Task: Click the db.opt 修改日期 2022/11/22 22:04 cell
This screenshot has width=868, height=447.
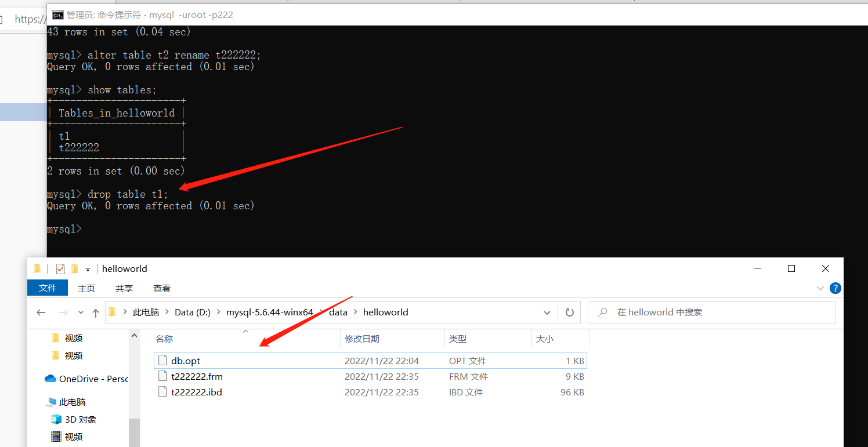Action: (x=382, y=361)
